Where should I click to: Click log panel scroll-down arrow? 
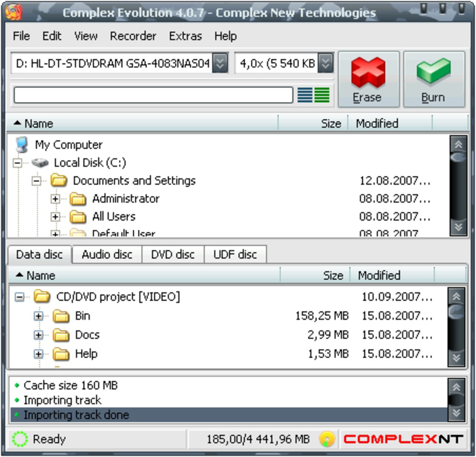[456, 412]
